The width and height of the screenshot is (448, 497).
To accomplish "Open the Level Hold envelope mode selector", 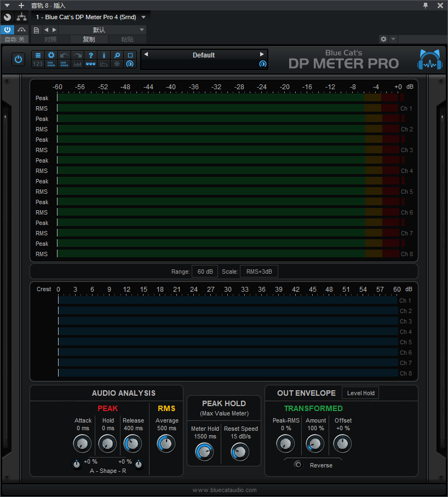I will [360, 393].
